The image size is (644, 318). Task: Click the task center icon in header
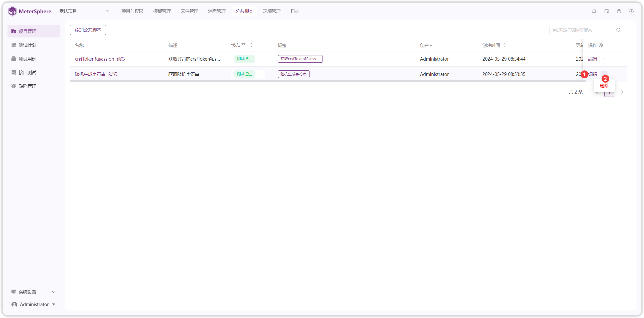[x=607, y=11]
